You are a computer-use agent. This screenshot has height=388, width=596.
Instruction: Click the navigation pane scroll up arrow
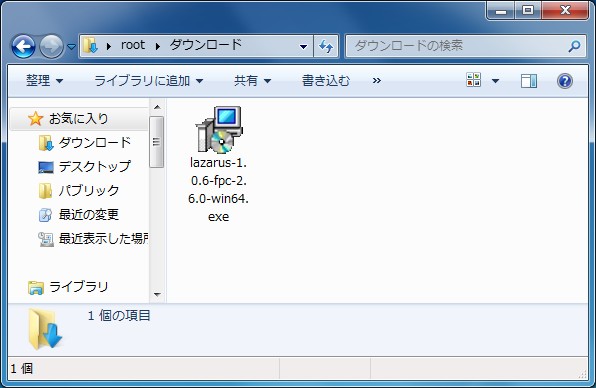coord(157,107)
